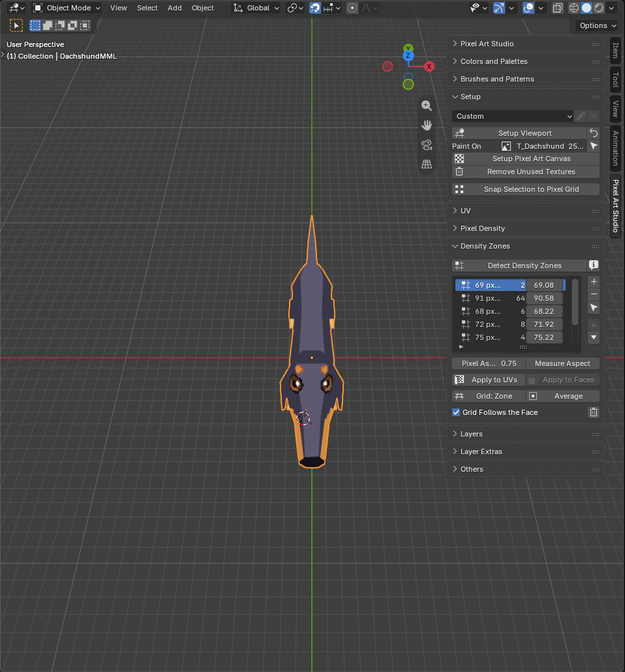Switch to material preview shading

(x=599, y=8)
